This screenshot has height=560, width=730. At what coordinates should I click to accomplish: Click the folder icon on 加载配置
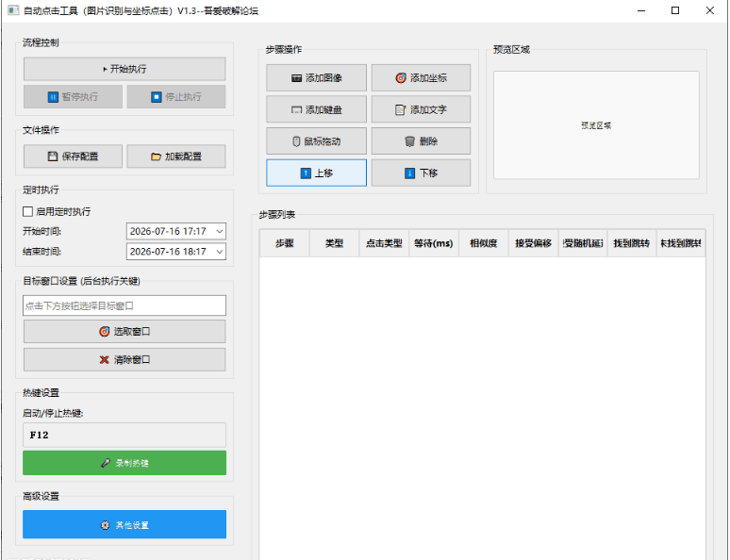[x=156, y=156]
